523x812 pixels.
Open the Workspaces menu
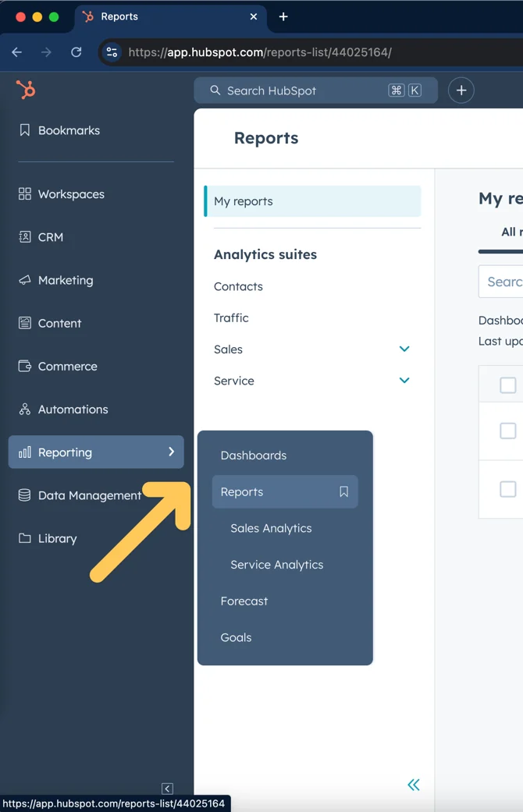click(x=61, y=194)
